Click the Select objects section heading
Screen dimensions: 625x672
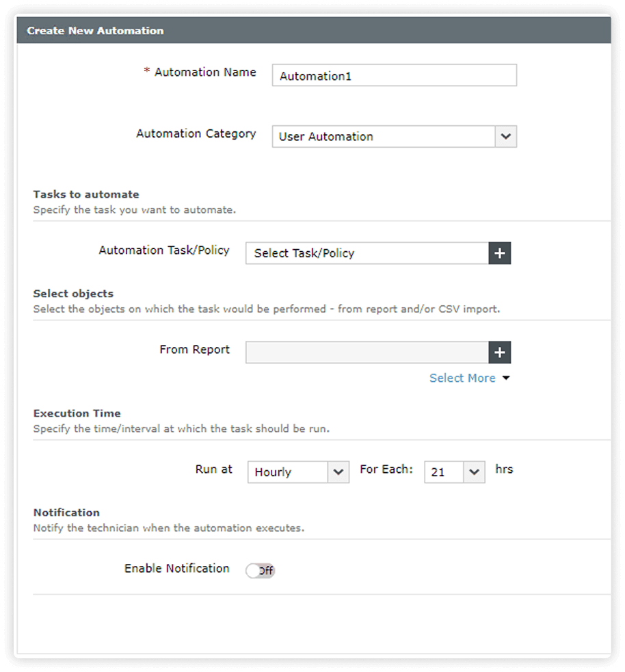73,294
